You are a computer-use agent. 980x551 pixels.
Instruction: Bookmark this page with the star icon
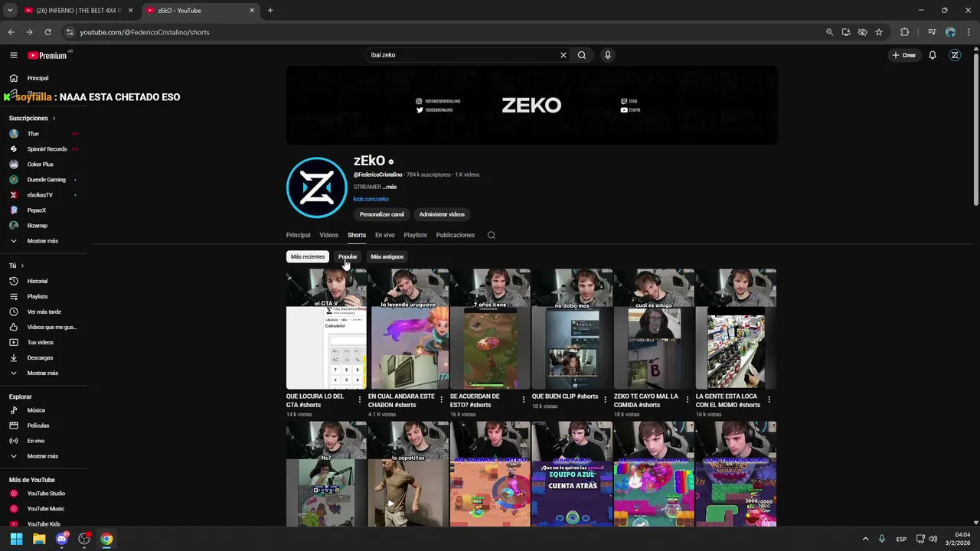coord(879,32)
